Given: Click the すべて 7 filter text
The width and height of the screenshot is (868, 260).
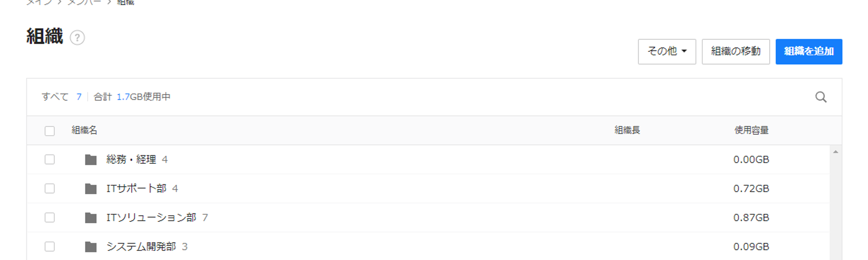Looking at the screenshot, I should (x=61, y=97).
